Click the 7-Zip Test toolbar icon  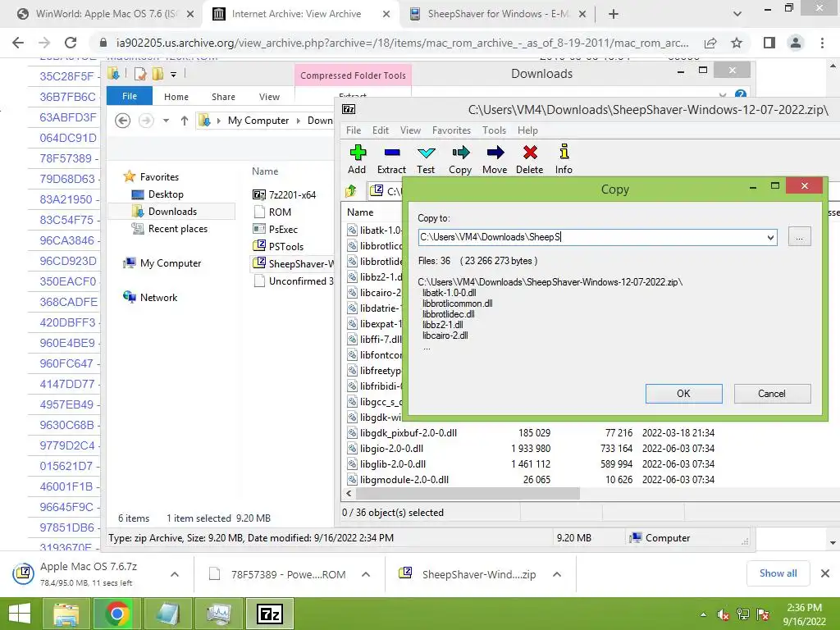coord(426,153)
